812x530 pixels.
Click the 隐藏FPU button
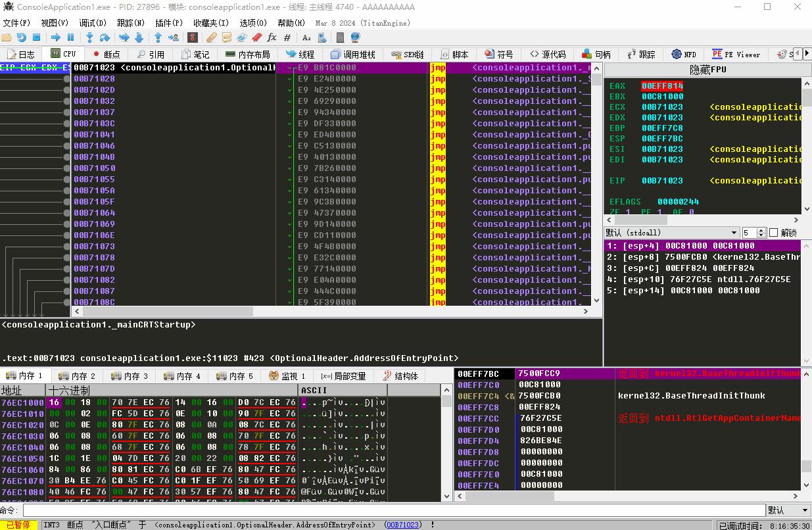pyautogui.click(x=708, y=70)
